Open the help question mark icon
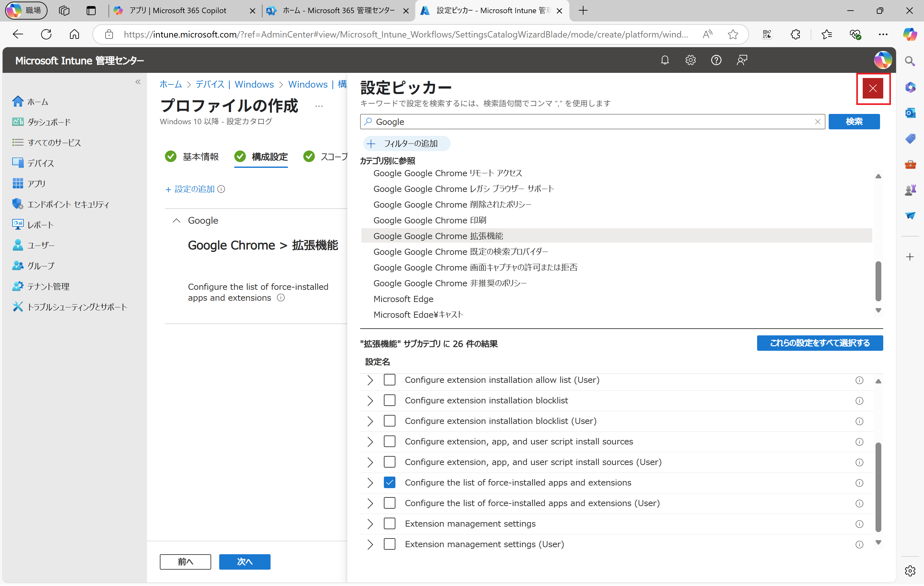The height and width of the screenshot is (586, 924). 716,60
